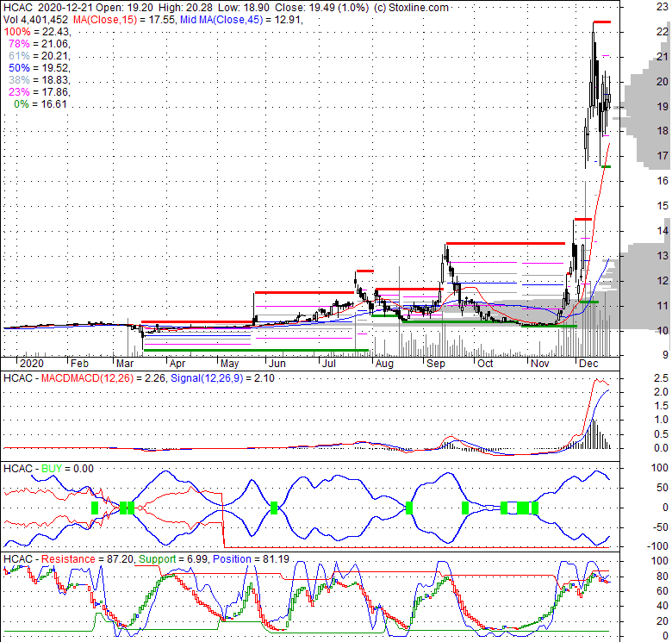Click the 16 price axis label

(663, 180)
